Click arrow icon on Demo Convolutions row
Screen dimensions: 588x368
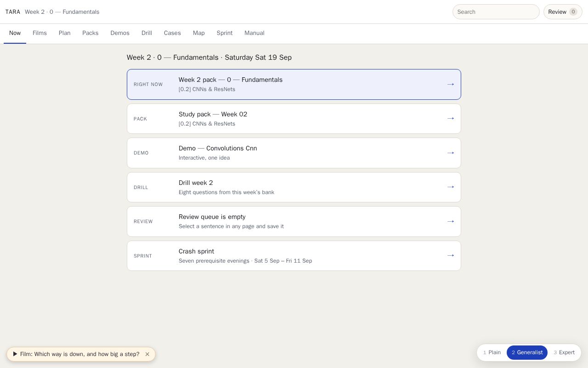tap(451, 153)
